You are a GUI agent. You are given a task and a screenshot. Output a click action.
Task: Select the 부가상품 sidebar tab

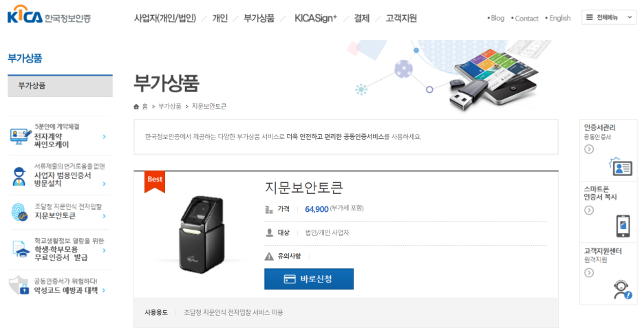pyautogui.click(x=60, y=86)
